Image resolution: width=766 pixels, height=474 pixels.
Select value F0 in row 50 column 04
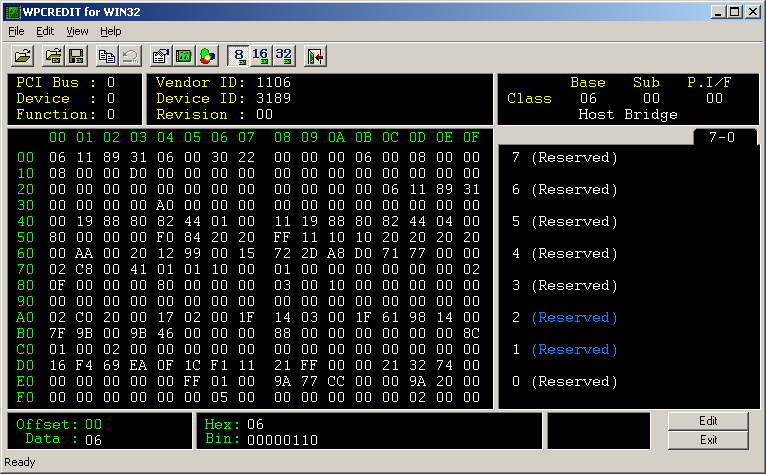point(165,237)
